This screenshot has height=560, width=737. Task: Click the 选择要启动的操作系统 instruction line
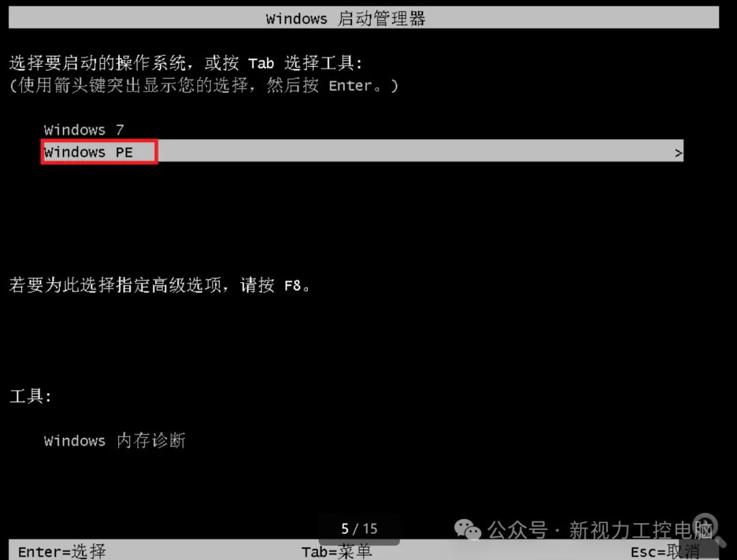click(x=186, y=63)
